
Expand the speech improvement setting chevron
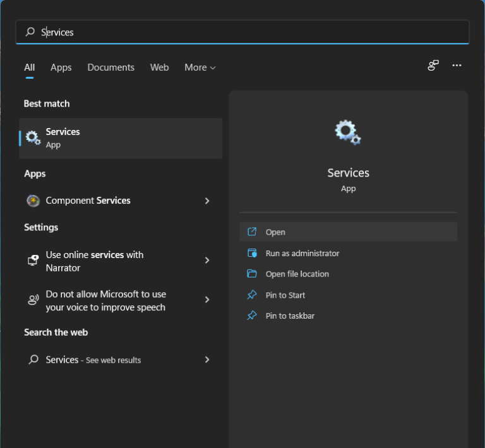pyautogui.click(x=207, y=300)
